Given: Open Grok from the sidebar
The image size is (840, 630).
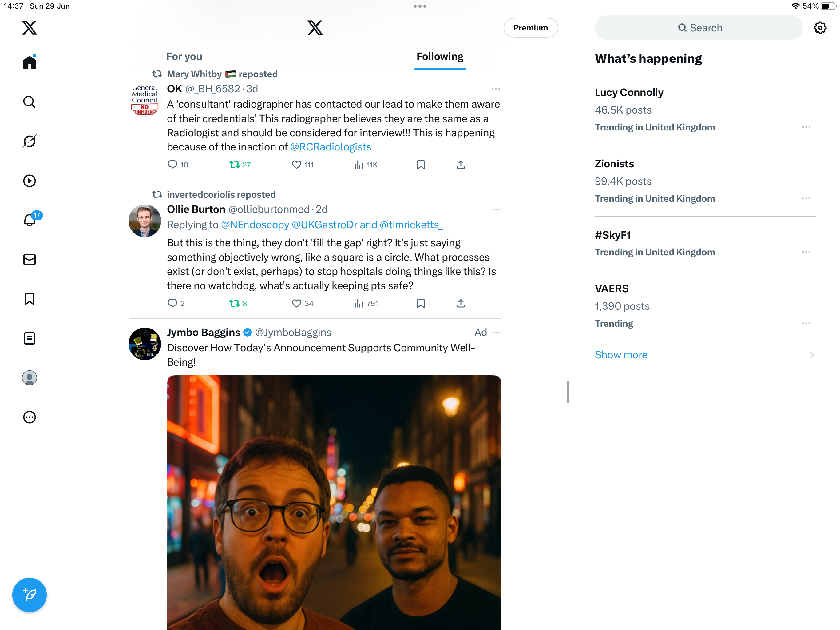Looking at the screenshot, I should [29, 142].
